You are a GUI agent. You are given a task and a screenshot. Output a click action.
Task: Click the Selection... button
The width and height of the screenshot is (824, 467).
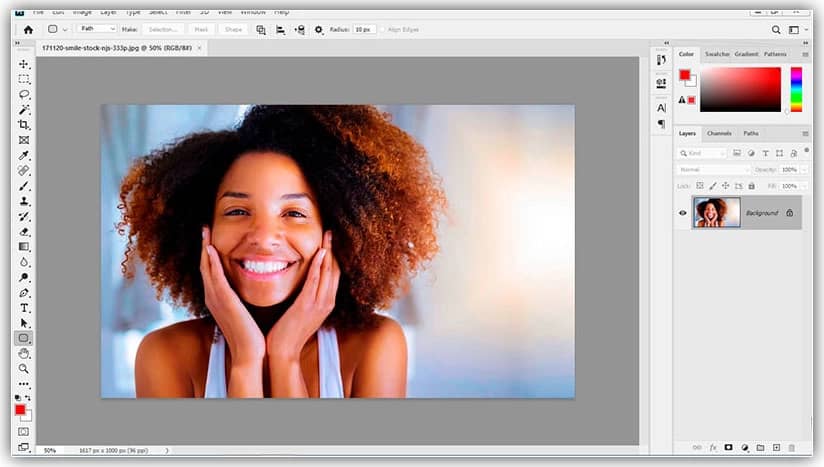pos(163,30)
